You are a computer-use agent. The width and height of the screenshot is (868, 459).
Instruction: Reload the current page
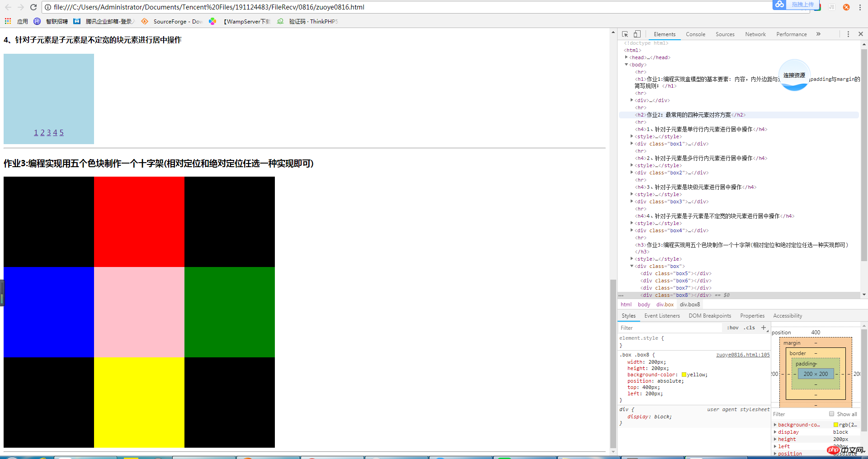[x=33, y=7]
